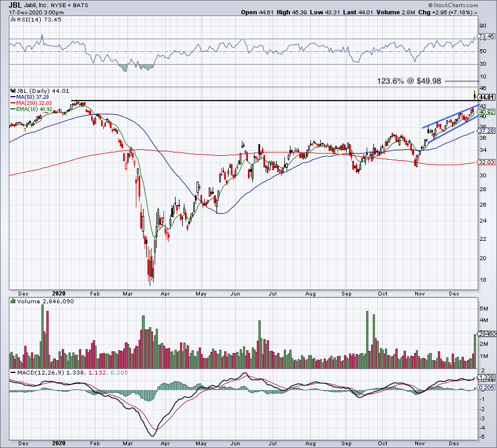
Task: Click the teal 0.205 MACD histogram value
Action: pos(119,372)
